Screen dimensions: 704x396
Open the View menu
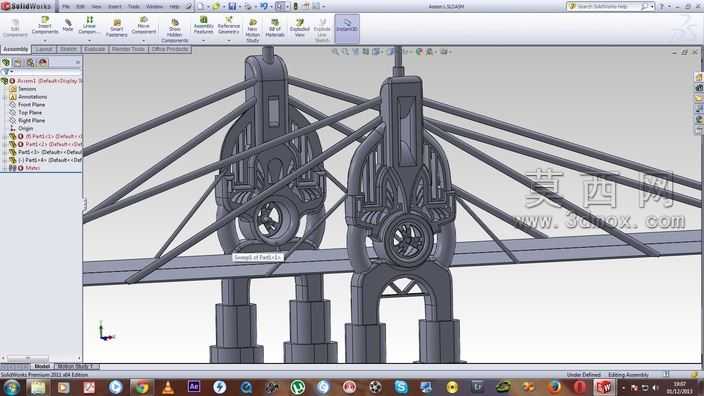pos(96,6)
